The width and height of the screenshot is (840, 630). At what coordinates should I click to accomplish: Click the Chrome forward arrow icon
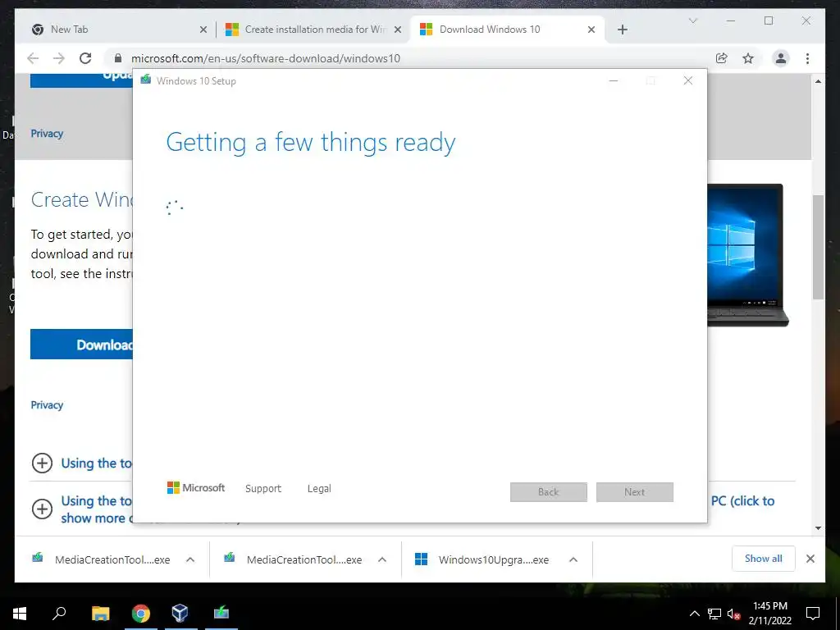tap(59, 58)
